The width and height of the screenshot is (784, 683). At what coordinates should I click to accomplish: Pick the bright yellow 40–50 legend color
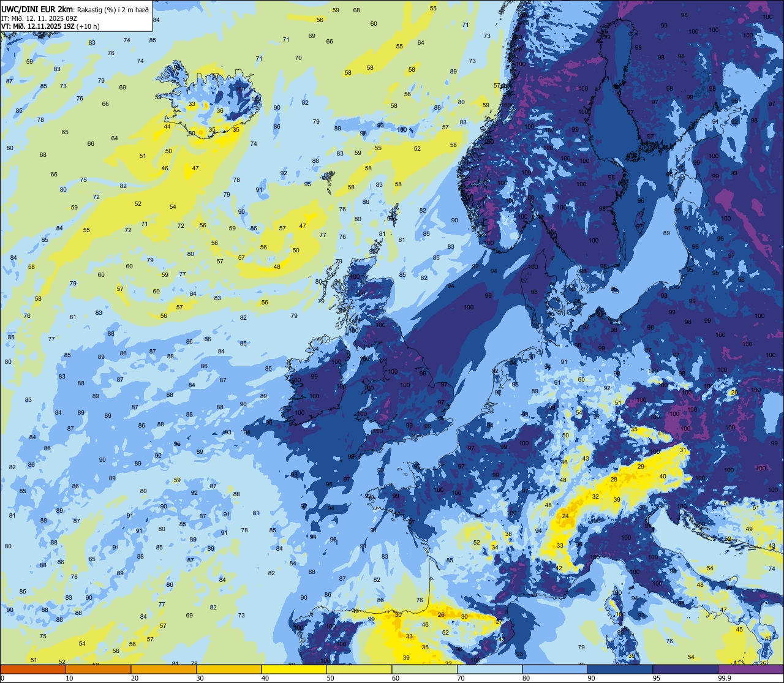294,669
